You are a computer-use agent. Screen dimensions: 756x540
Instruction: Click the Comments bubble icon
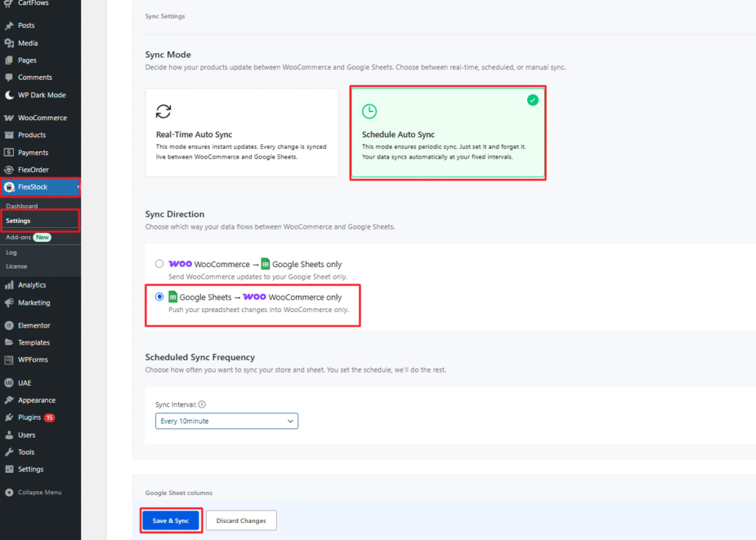pos(9,77)
